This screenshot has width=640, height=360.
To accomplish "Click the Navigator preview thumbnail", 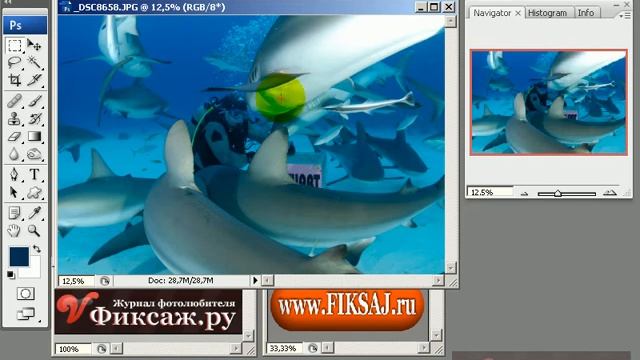I will click(549, 102).
